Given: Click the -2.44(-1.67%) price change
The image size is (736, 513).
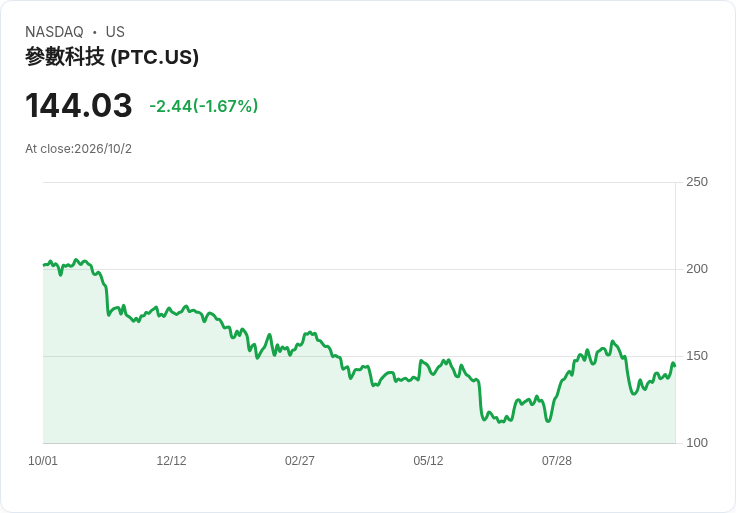Looking at the screenshot, I should pos(204,106).
